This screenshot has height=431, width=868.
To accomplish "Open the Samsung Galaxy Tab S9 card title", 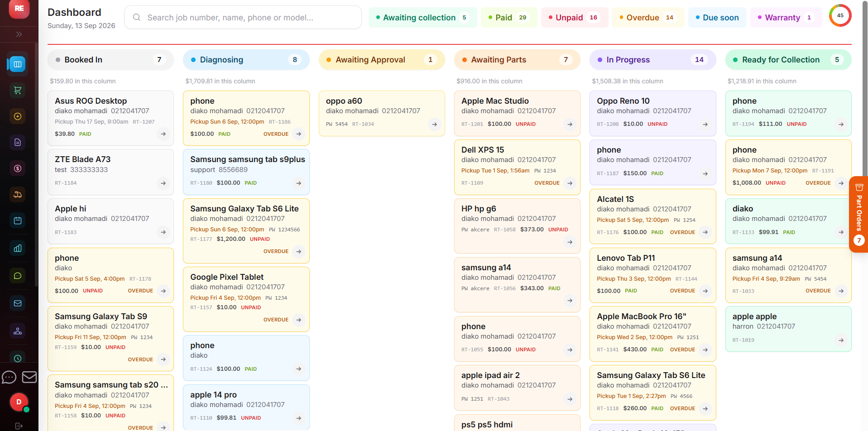I will [x=101, y=316].
